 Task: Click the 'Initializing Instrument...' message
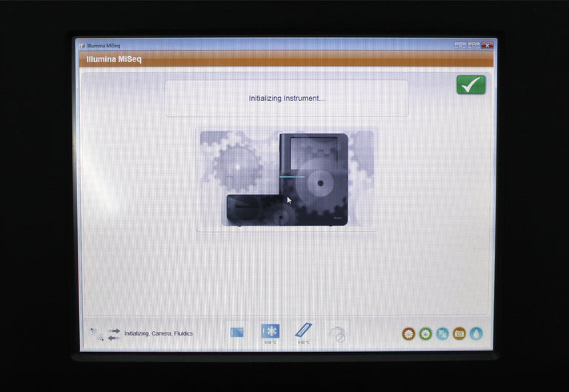287,99
